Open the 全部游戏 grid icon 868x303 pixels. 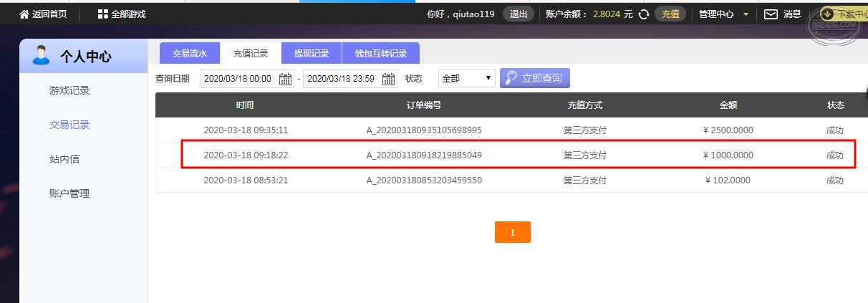click(103, 14)
